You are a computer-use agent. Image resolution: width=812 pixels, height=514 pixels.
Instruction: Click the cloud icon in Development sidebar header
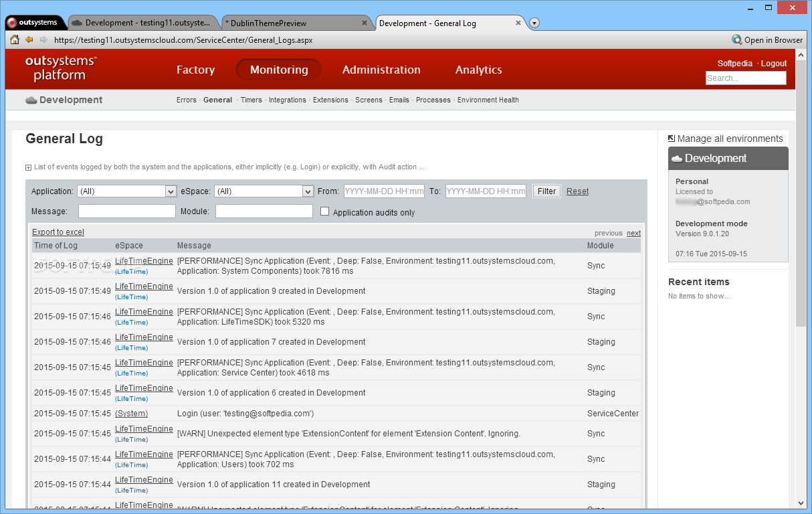click(677, 159)
